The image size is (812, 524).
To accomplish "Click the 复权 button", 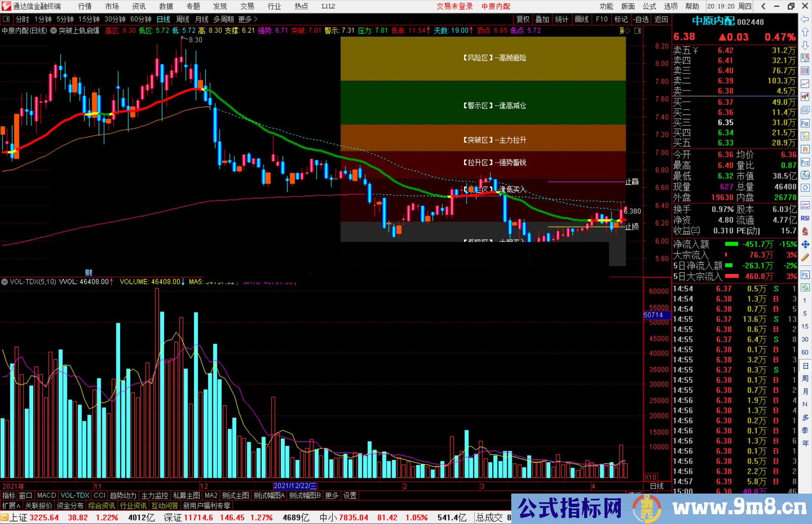I will pyautogui.click(x=523, y=19).
